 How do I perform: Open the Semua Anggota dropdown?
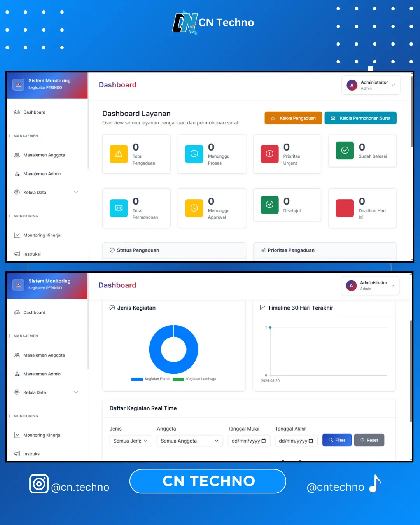pyautogui.click(x=189, y=441)
